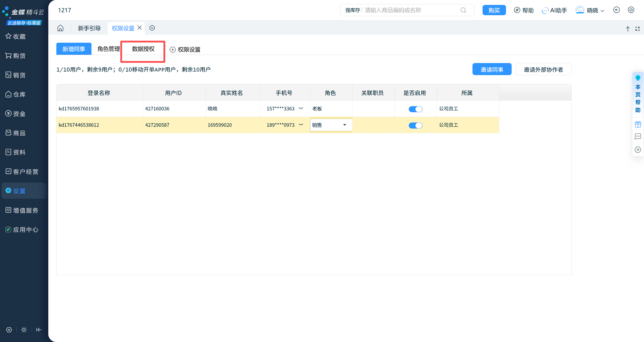Screen dimensions: 644x342
Task: Click 邀请外部协作者 button
Action: click(x=543, y=69)
